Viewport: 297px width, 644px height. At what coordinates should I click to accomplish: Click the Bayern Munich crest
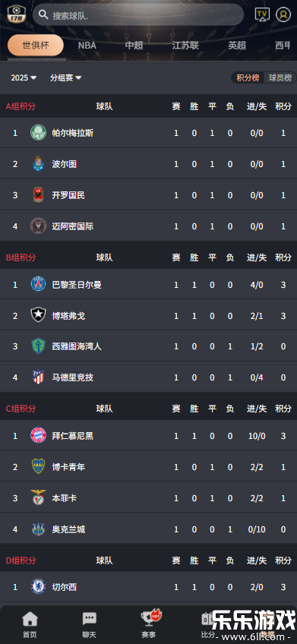(x=38, y=435)
